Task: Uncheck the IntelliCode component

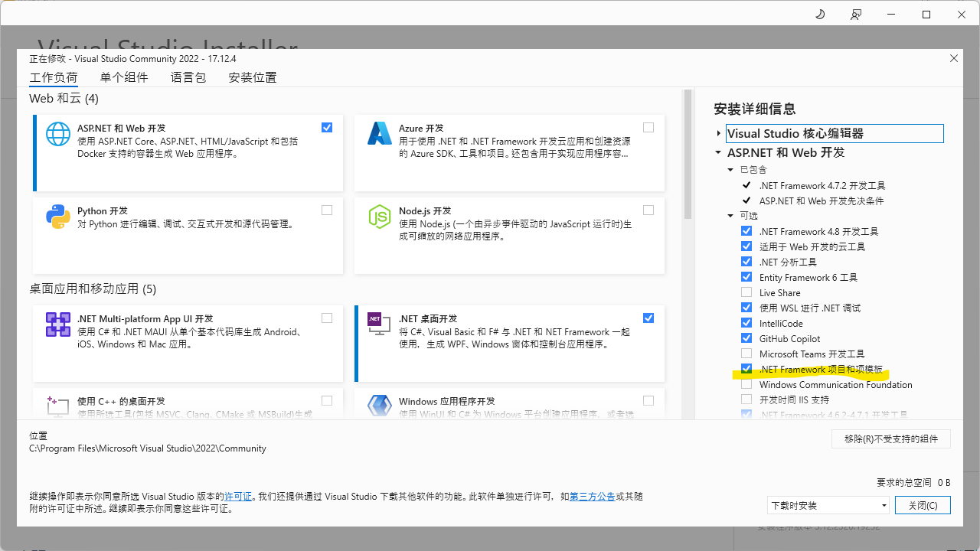Action: (746, 323)
